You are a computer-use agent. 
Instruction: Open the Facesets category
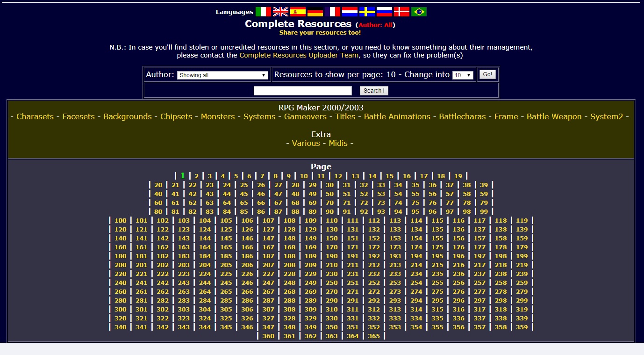(79, 116)
